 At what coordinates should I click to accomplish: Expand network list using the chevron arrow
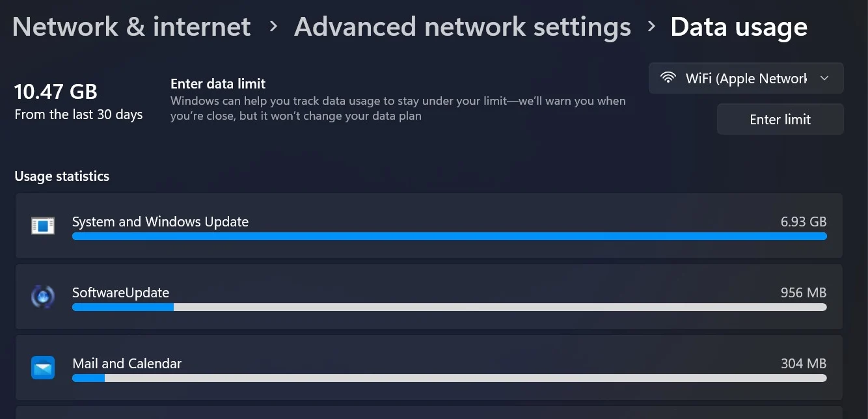pos(824,79)
